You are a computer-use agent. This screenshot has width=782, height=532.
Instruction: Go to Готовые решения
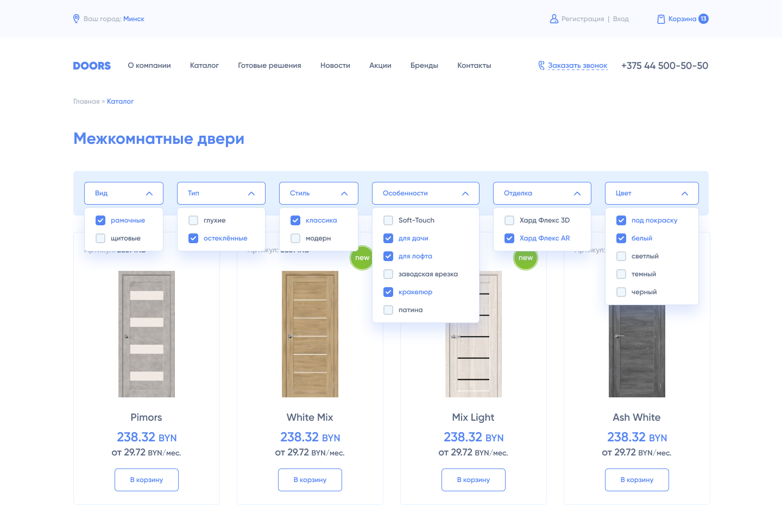(x=269, y=66)
